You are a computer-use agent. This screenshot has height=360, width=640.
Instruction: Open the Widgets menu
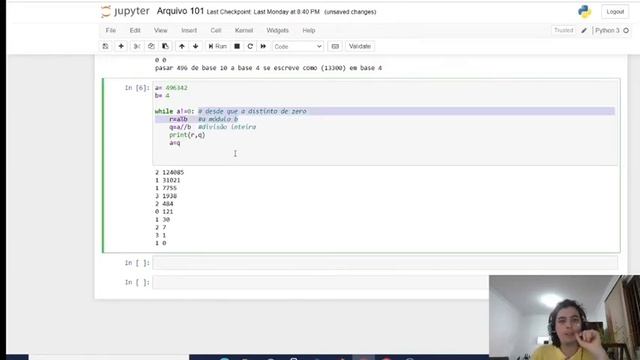point(277,30)
